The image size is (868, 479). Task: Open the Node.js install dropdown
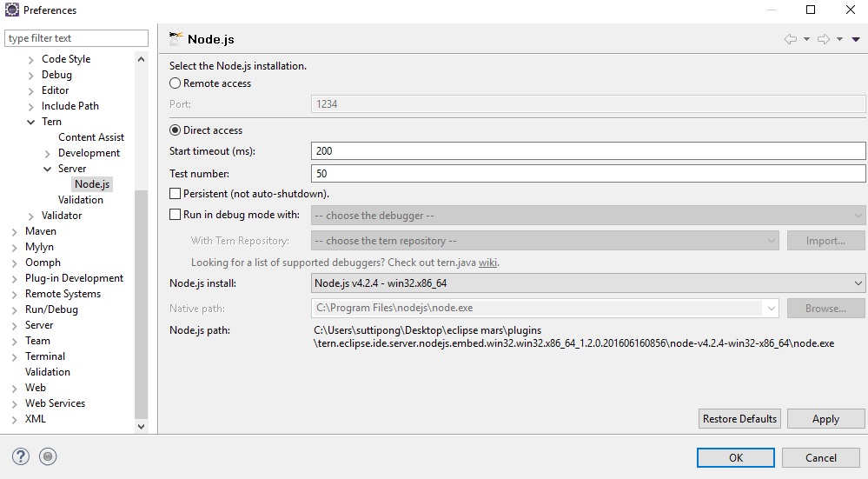(x=588, y=283)
